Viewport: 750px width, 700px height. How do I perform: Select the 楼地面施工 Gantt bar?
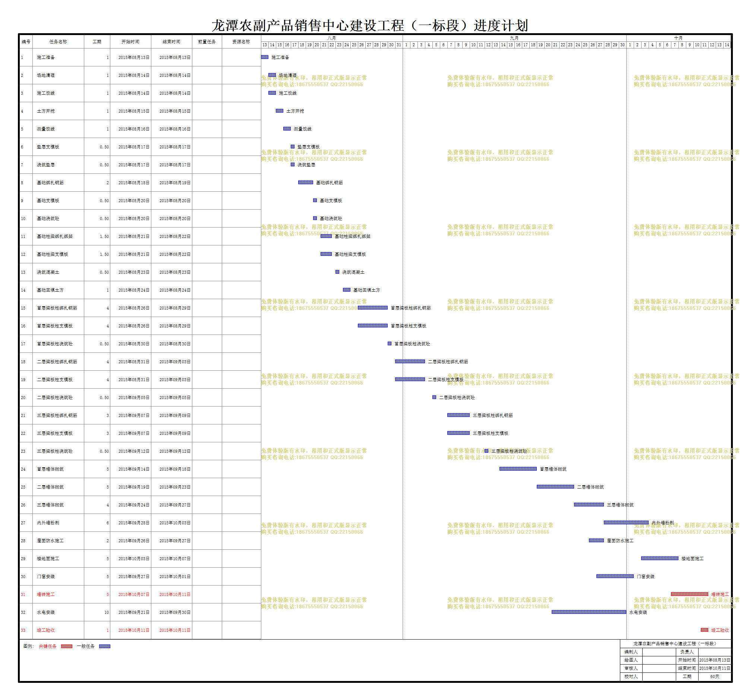(x=660, y=559)
